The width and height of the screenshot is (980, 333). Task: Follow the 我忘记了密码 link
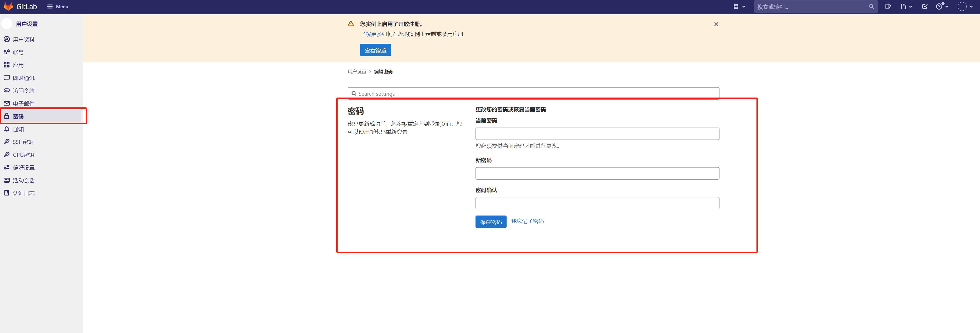527,221
